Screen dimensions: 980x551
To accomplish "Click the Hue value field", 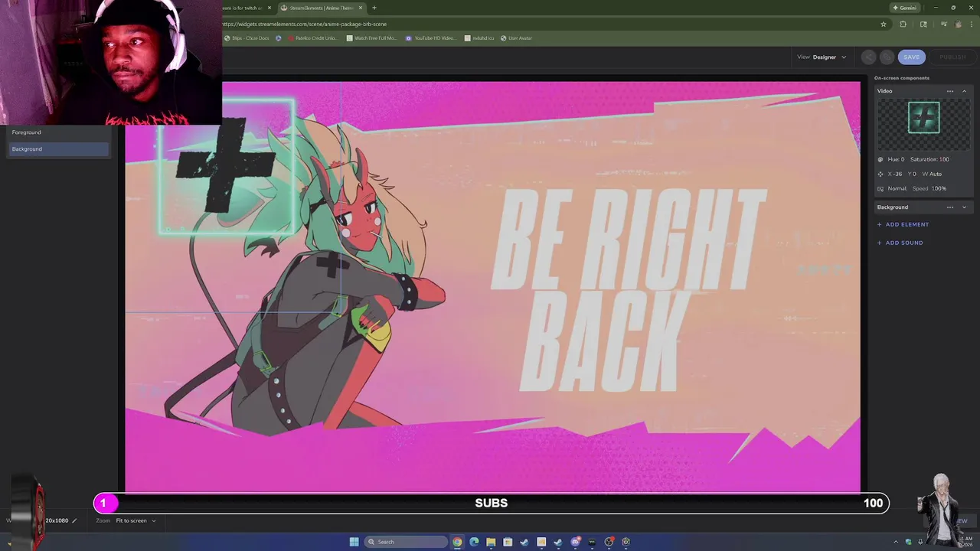I will (x=896, y=159).
